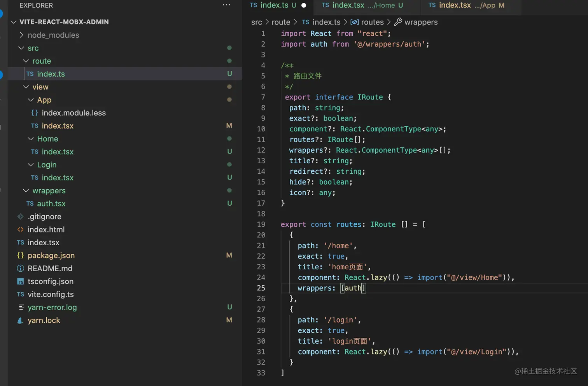
Task: Click the TS icon next to auth.tsx
Action: [x=30, y=204]
